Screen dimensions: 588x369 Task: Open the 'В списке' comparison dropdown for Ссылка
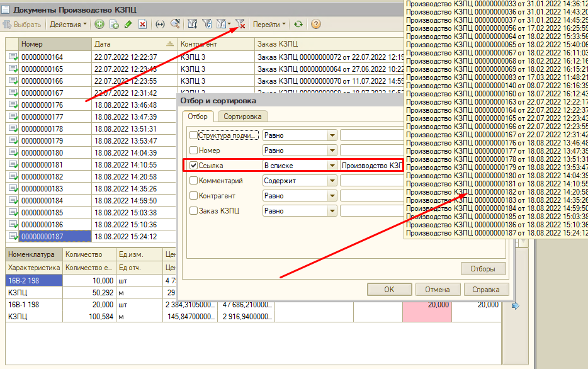click(332, 166)
